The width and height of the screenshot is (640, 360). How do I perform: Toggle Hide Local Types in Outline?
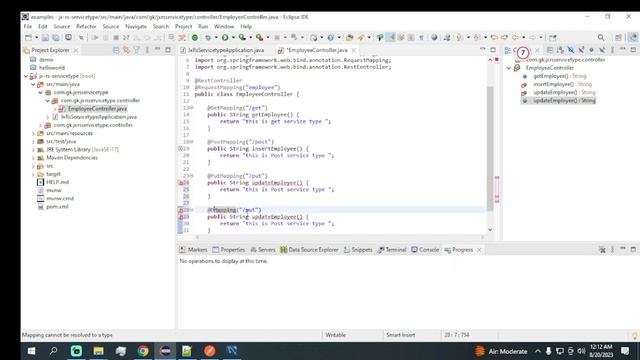point(602,50)
